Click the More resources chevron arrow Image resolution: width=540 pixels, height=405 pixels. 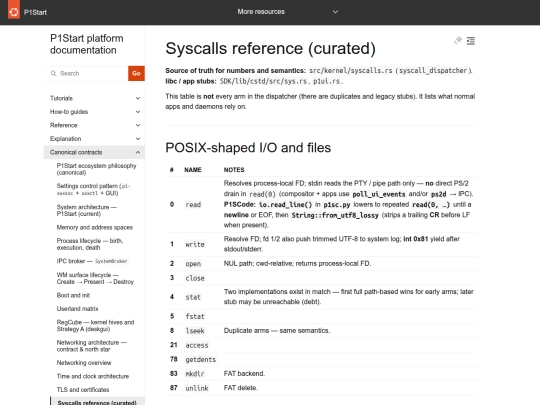pyautogui.click(x=335, y=12)
